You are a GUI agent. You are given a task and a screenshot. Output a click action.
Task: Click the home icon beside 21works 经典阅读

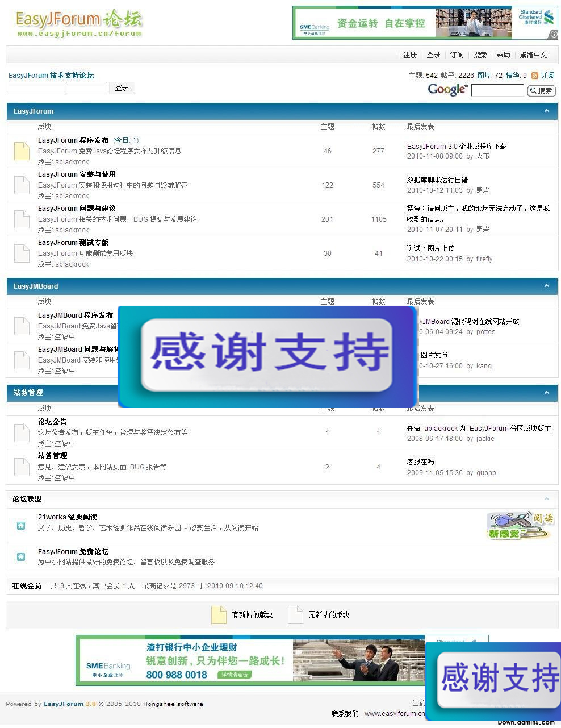tap(21, 526)
